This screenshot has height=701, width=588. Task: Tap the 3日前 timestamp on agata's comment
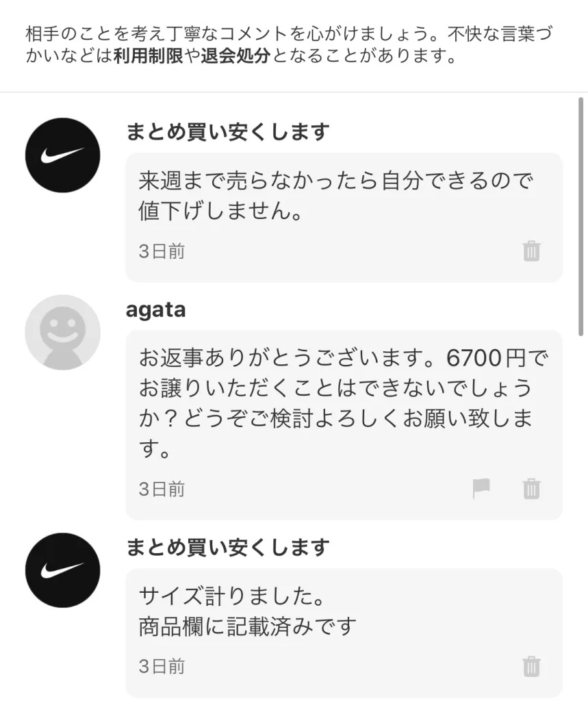point(162,489)
